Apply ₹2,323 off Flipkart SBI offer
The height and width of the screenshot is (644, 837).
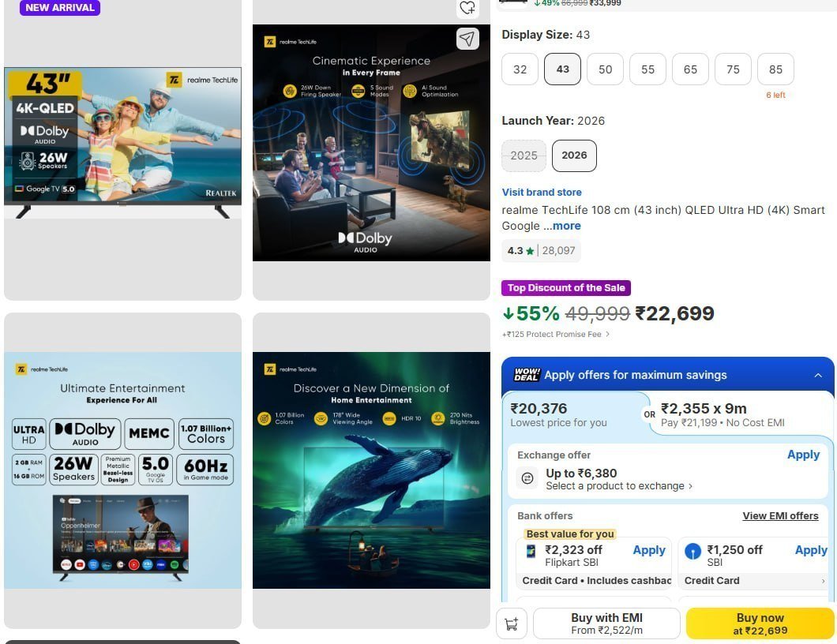coord(649,550)
